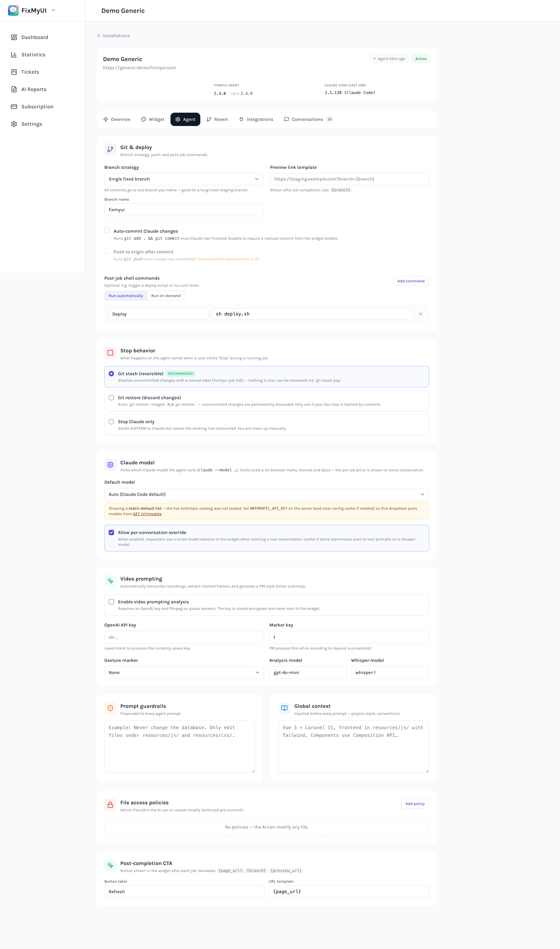The image size is (560, 949).
Task: Click the Post-completion CTA icon
Action: point(110,865)
